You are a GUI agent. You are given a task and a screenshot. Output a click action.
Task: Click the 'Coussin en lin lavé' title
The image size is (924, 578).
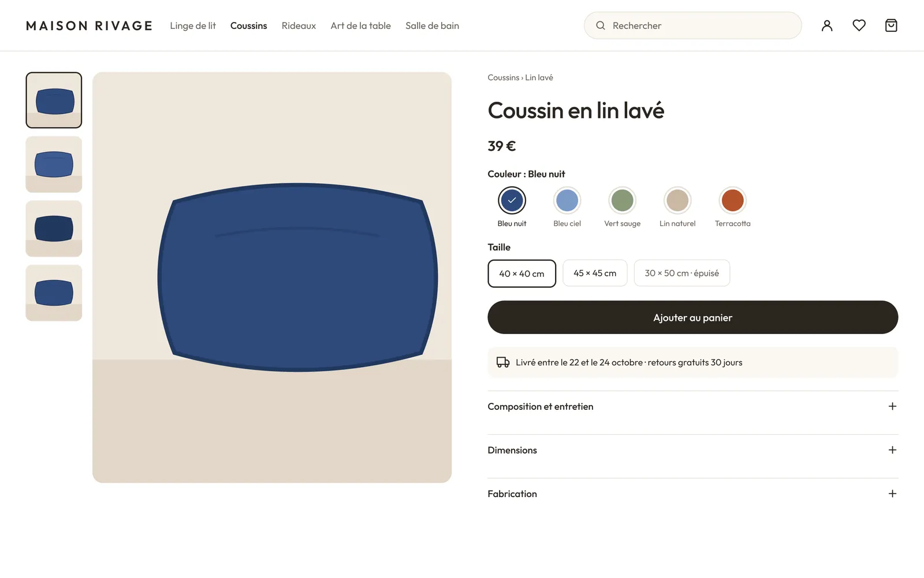pyautogui.click(x=576, y=110)
